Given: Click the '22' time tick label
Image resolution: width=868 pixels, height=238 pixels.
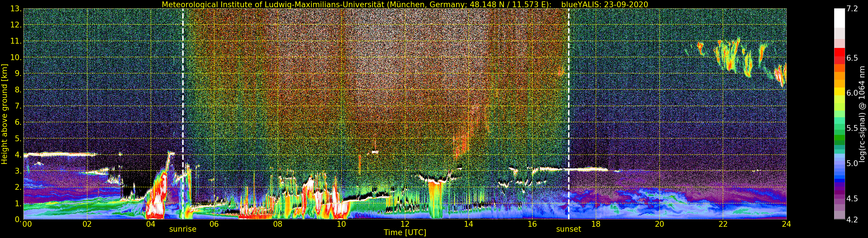Looking at the screenshot, I should [723, 224].
